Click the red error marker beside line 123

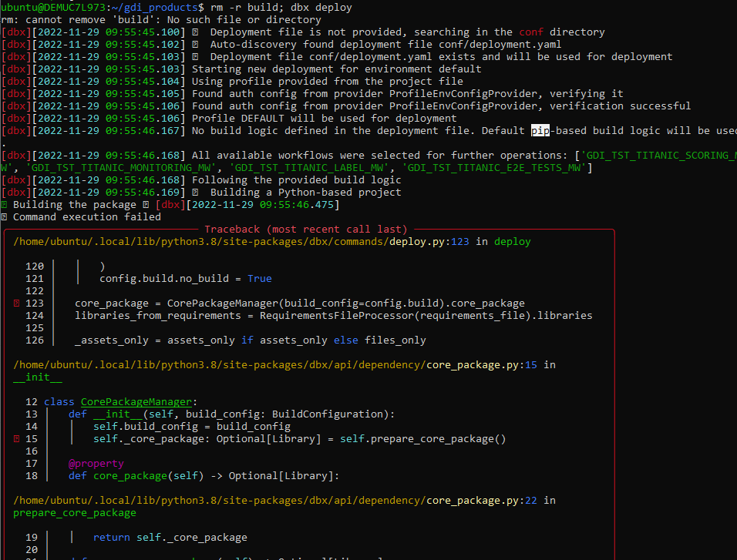click(15, 303)
